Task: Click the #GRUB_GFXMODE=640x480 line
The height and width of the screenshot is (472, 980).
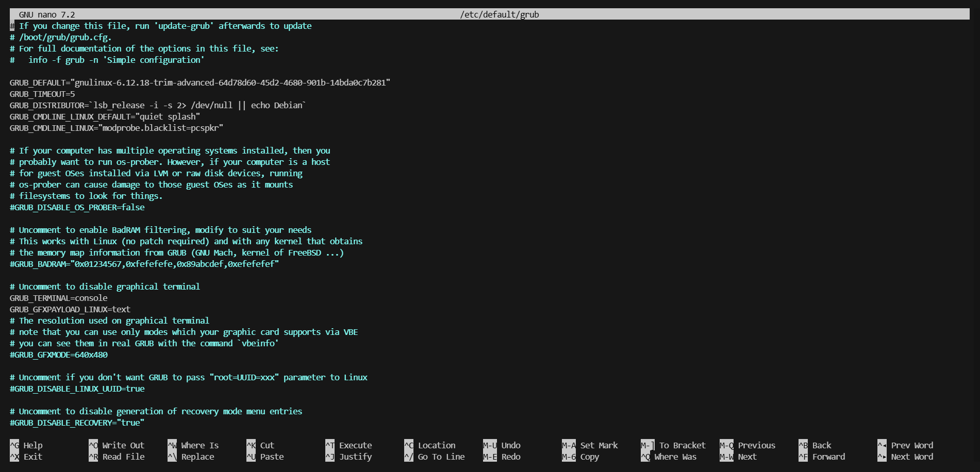Action: click(59, 355)
